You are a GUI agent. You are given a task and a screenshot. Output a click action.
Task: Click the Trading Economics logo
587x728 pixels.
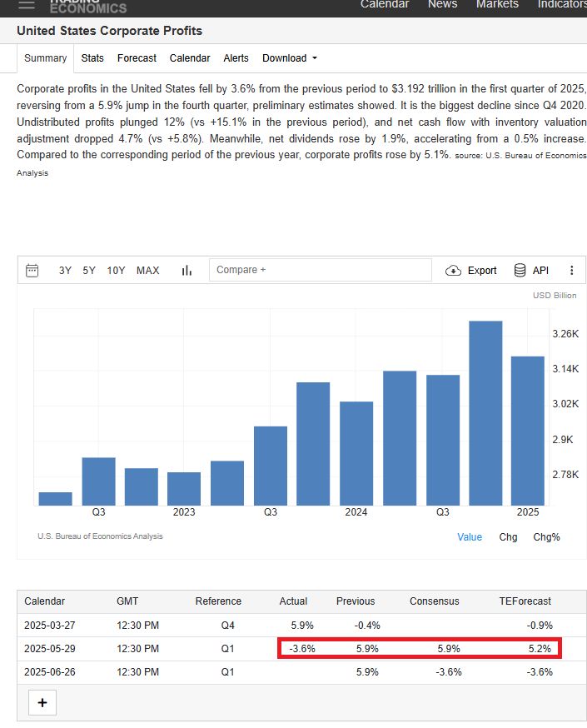(x=88, y=7)
